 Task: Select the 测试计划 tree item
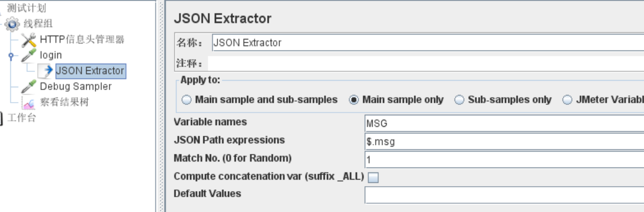click(26, 8)
